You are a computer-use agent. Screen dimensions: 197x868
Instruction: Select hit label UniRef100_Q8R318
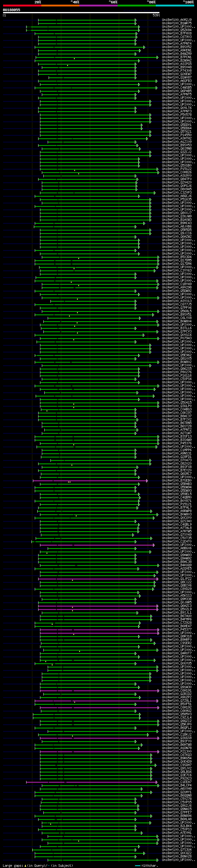[x=177, y=636]
